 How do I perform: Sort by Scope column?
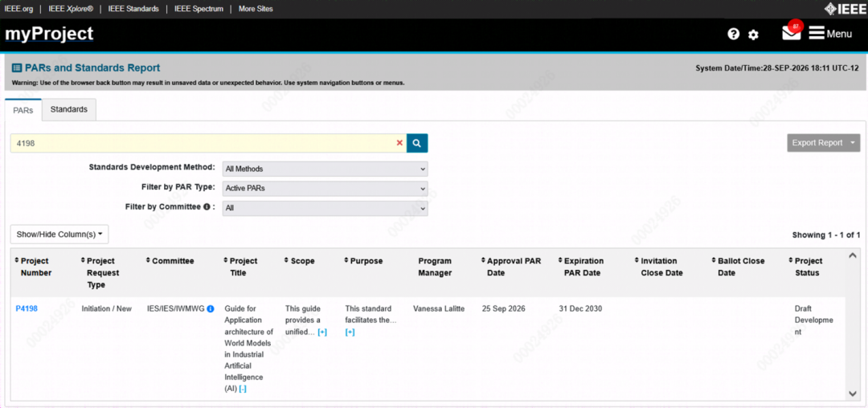[300, 261]
